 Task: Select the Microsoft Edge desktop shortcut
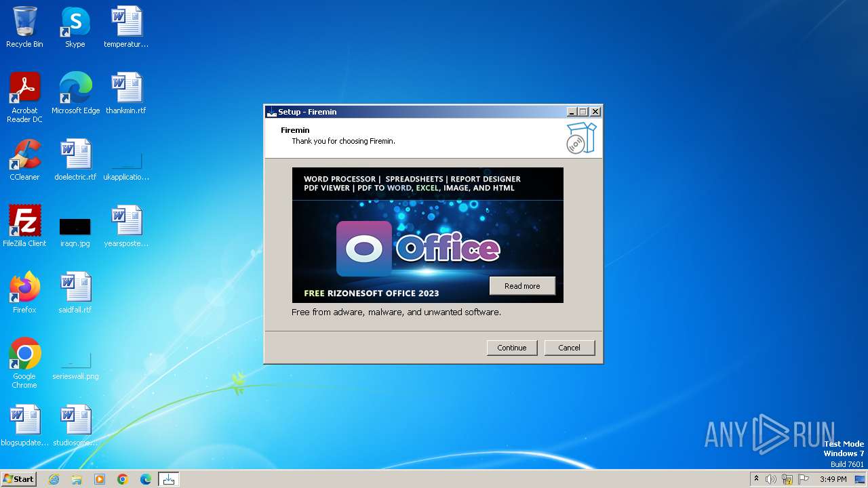coord(75,94)
